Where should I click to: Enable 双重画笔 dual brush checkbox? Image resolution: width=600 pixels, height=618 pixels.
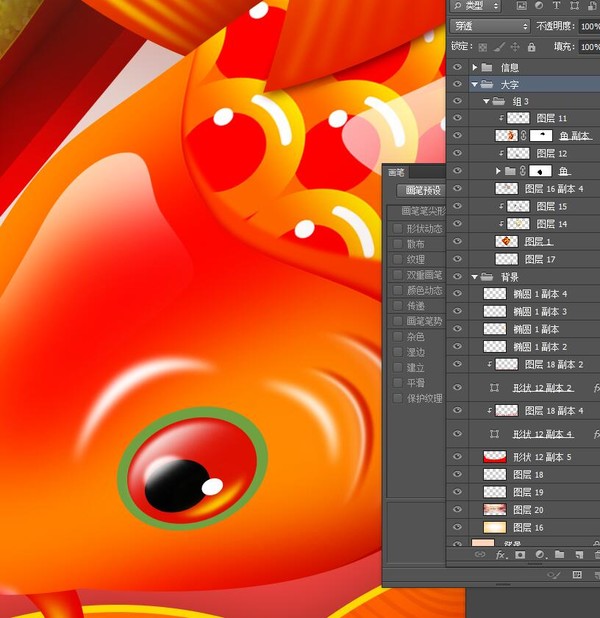(398, 275)
